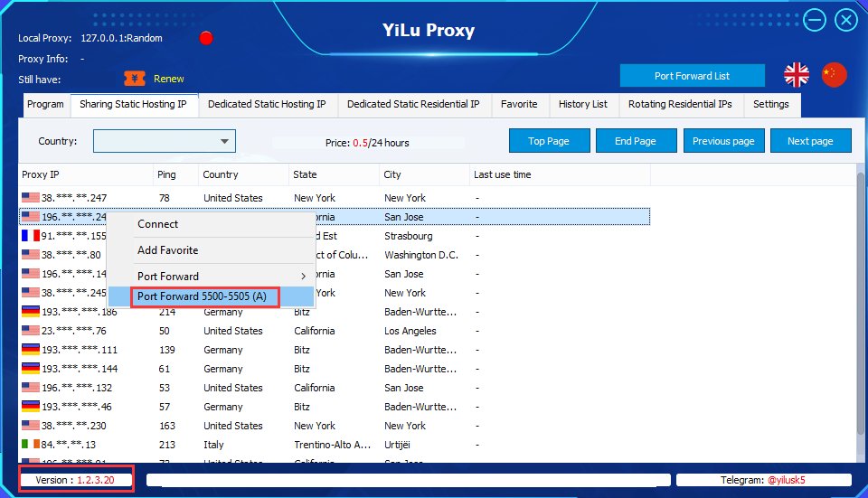Click the German flag for 193.***.***.46

pyautogui.click(x=31, y=407)
